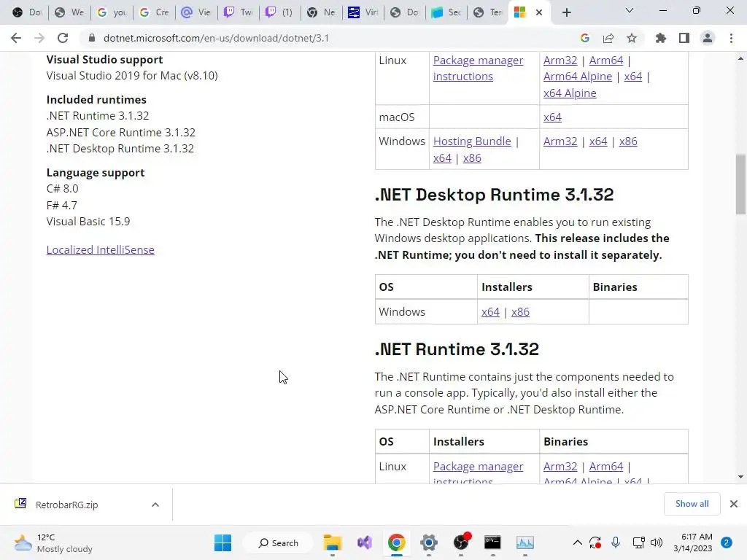Download Windows Arm32 binary
Viewport: 747px width, 560px height.
point(560,141)
